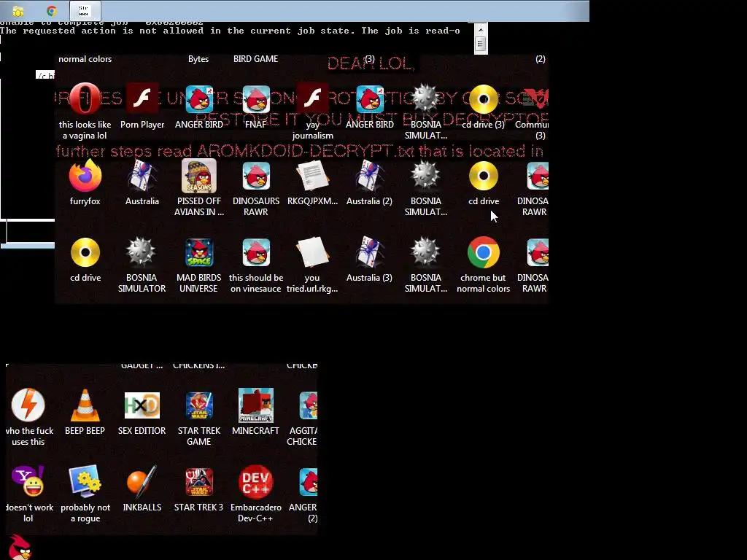The image size is (747, 560).
Task: Open cd drive icon beside BOSNIA SIMULATOR
Action: [x=85, y=252]
